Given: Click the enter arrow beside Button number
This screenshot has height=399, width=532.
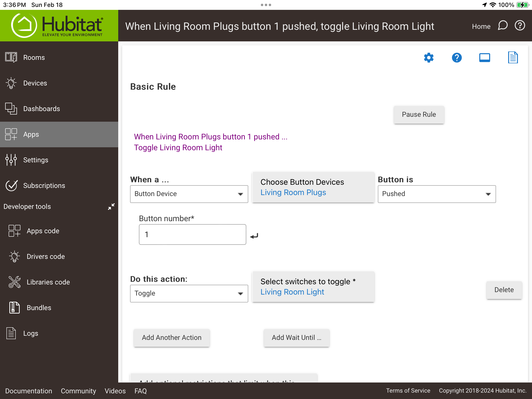Looking at the screenshot, I should pyautogui.click(x=254, y=236).
